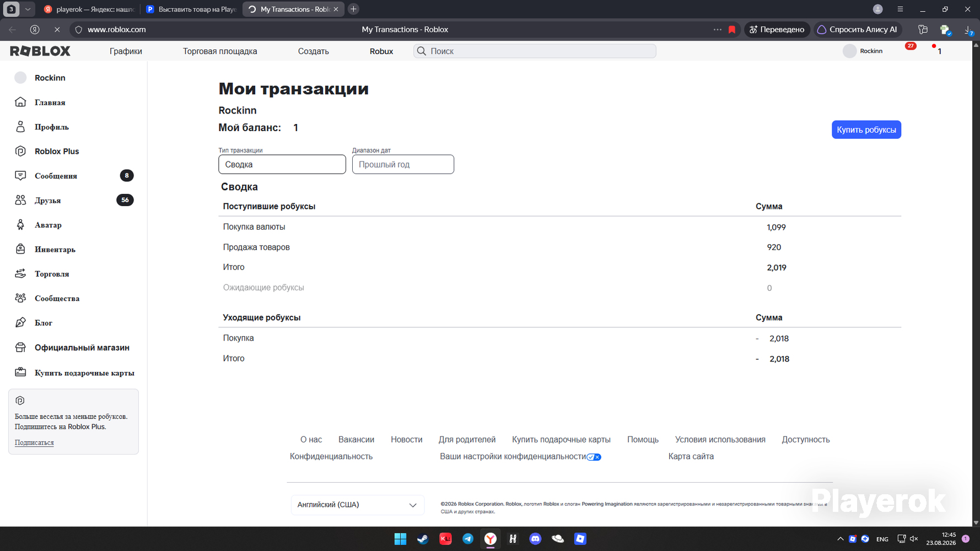
Task: Open the Условия использования footer link
Action: (x=720, y=440)
